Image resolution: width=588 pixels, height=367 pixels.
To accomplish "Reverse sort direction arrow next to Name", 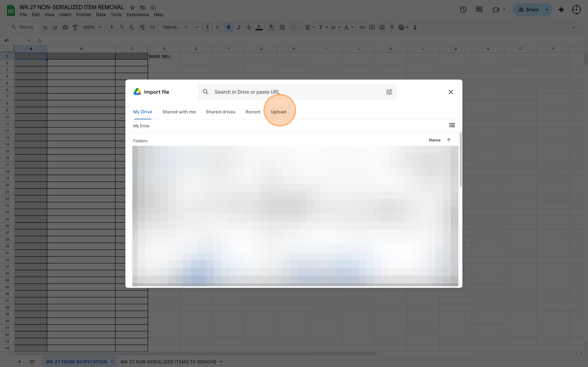I will tap(448, 140).
